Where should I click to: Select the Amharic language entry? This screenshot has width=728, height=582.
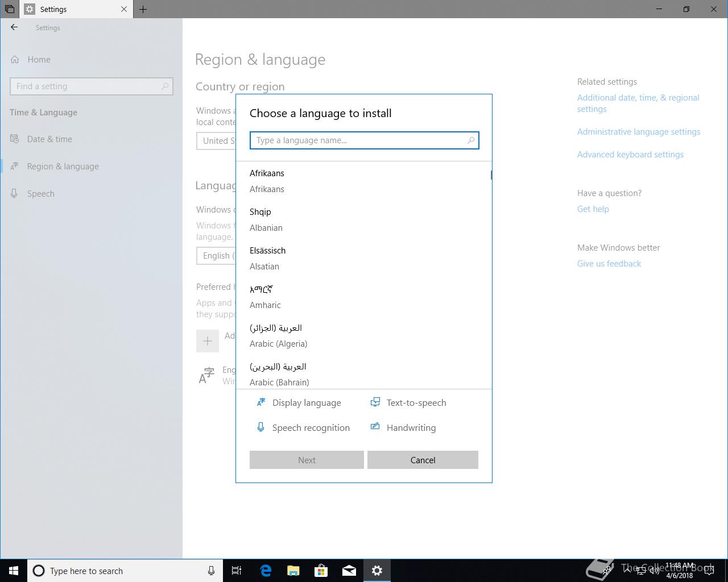click(363, 297)
